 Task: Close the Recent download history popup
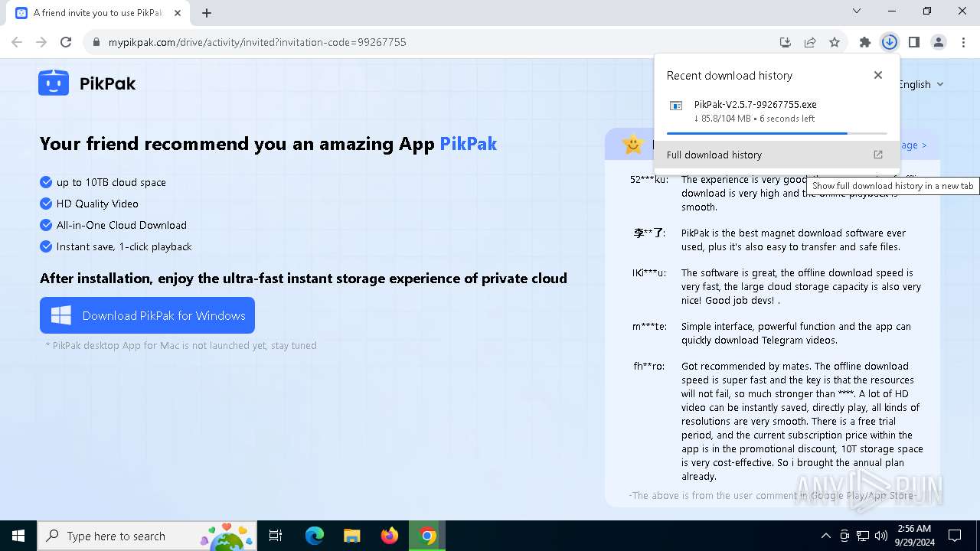878,75
